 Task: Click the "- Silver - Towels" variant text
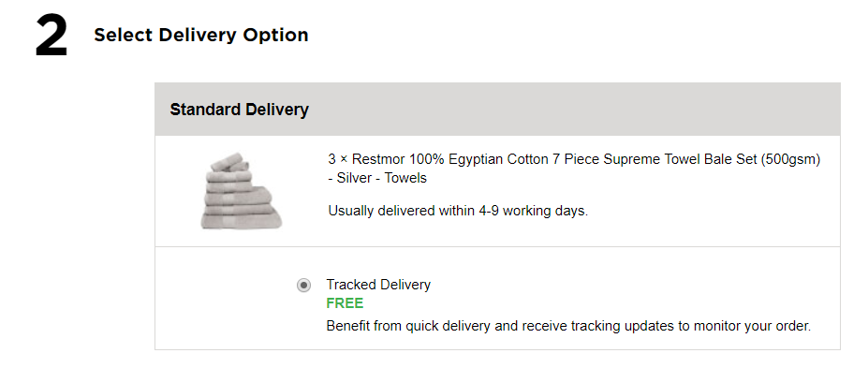pos(377,178)
